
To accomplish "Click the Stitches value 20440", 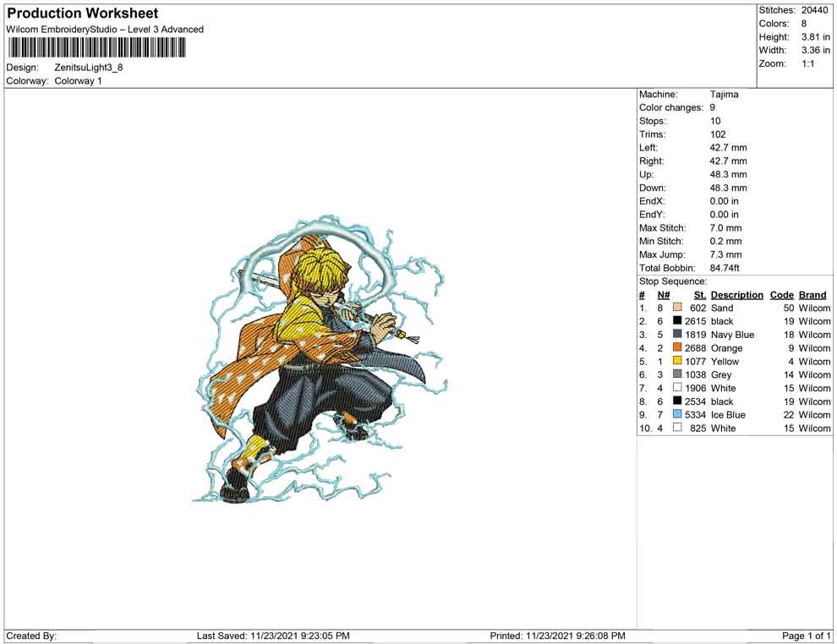I will click(816, 10).
